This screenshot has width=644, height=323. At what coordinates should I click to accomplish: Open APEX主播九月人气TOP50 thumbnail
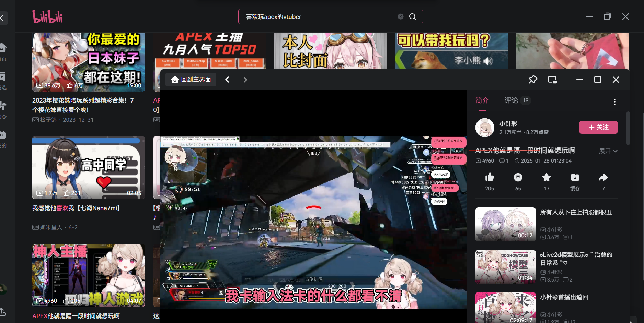(209, 51)
